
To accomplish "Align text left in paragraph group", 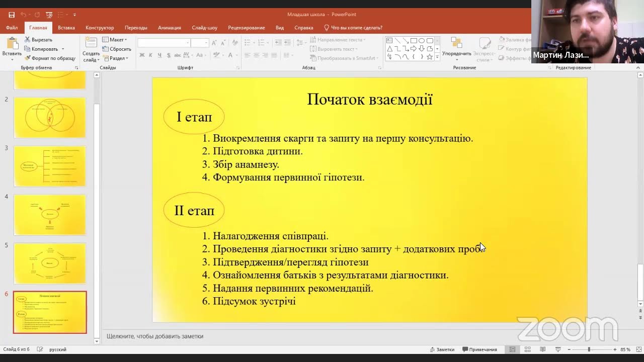I will point(247,55).
